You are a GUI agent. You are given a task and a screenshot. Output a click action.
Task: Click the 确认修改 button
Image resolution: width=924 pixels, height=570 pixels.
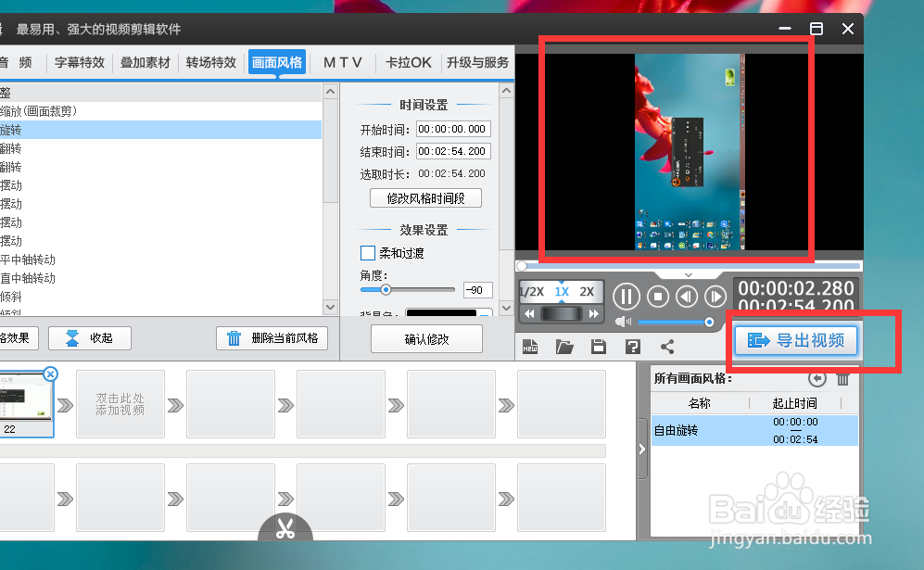426,339
